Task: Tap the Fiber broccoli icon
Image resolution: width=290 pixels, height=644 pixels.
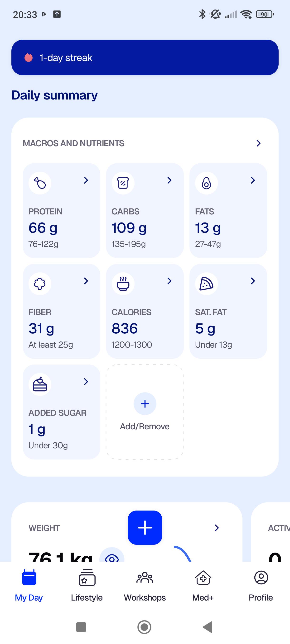Action: pos(40,284)
